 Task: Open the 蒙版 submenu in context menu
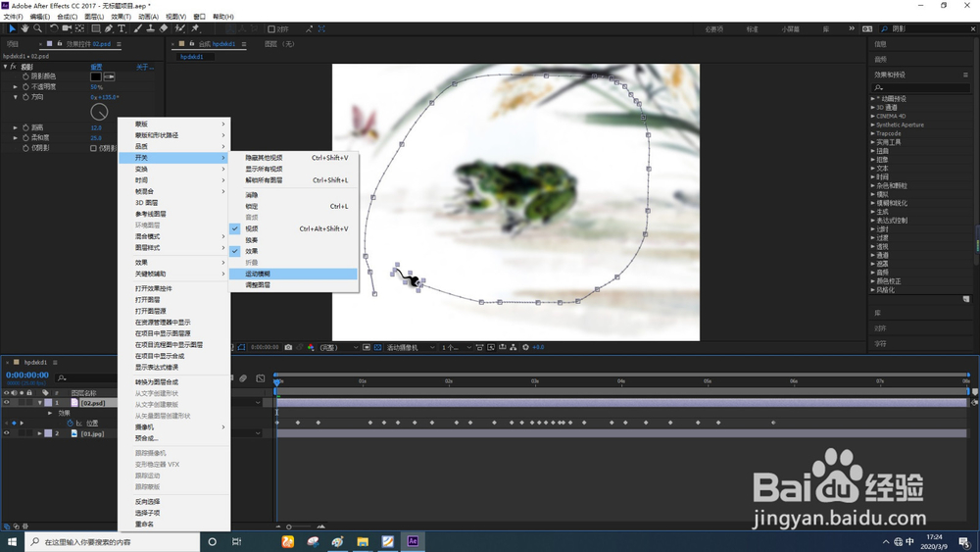coord(174,124)
